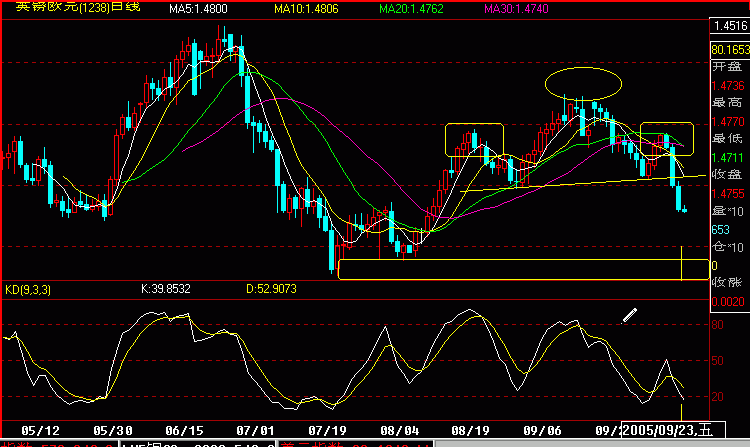Viewport: 750px width, 447px height.
Task: Click the 开盘 open-price label
Action: point(727,66)
